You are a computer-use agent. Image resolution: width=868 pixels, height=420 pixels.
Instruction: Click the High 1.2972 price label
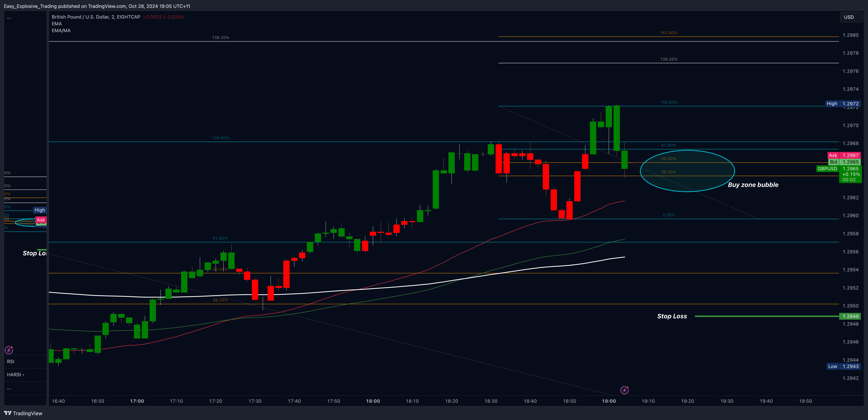(843, 104)
